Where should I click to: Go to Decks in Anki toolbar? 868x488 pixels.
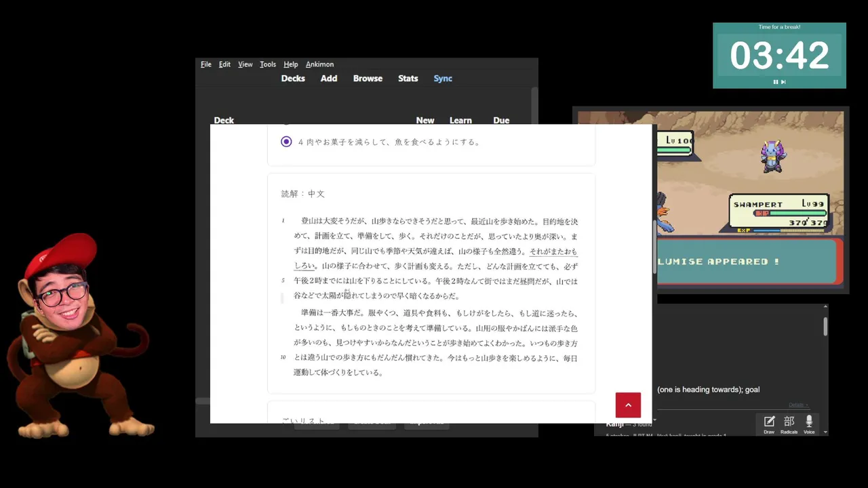click(293, 79)
